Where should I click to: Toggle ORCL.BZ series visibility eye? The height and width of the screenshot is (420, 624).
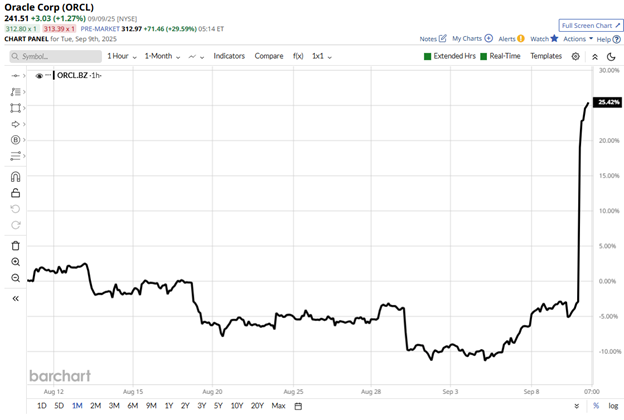click(x=39, y=76)
